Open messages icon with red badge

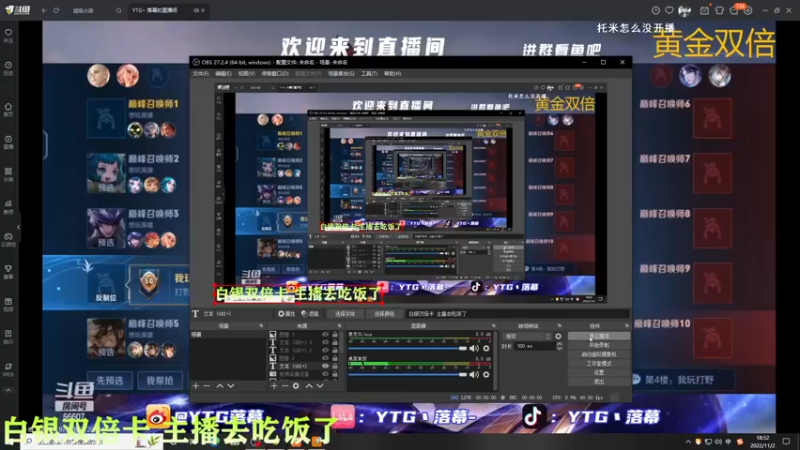[735, 10]
